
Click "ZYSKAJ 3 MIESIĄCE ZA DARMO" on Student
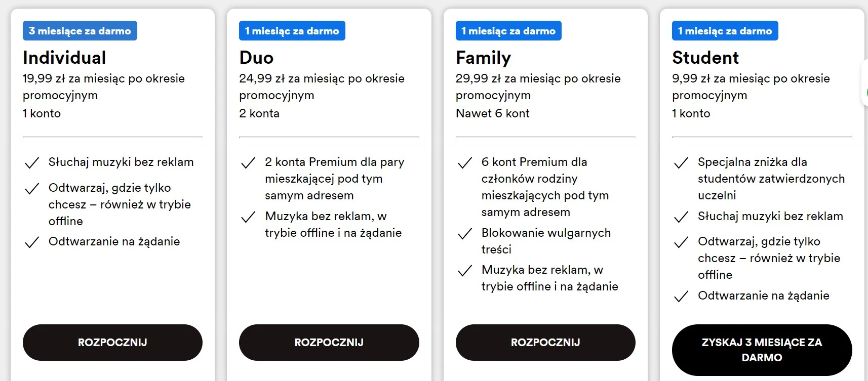(762, 350)
